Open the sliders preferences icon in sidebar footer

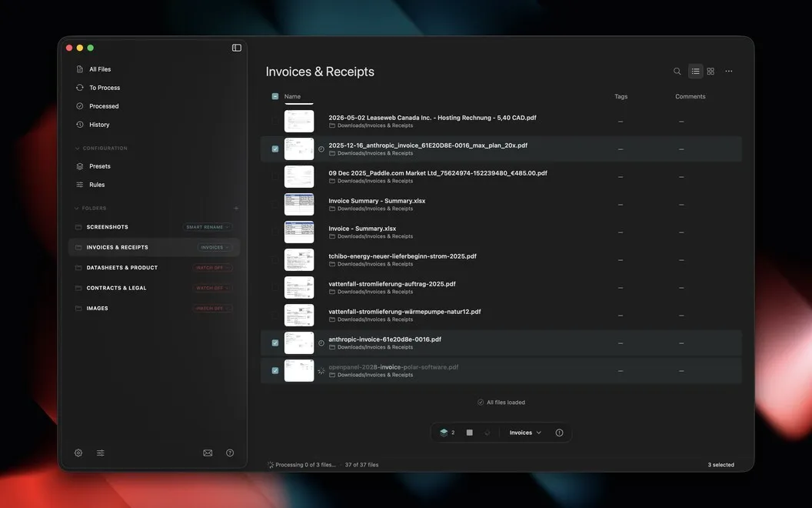(101, 453)
